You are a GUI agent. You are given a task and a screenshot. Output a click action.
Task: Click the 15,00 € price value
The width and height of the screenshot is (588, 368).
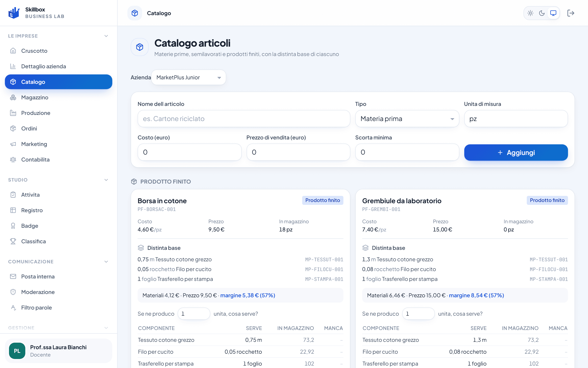[x=442, y=230]
